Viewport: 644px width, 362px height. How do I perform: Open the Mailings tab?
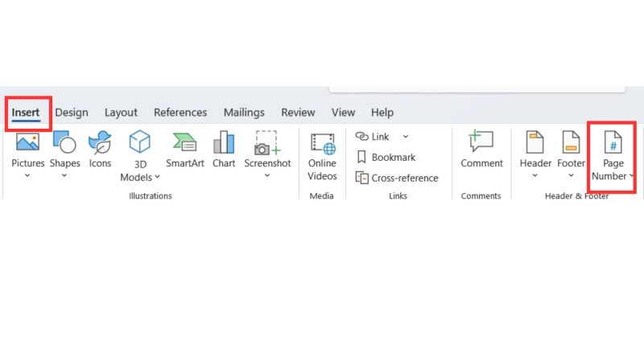point(244,113)
